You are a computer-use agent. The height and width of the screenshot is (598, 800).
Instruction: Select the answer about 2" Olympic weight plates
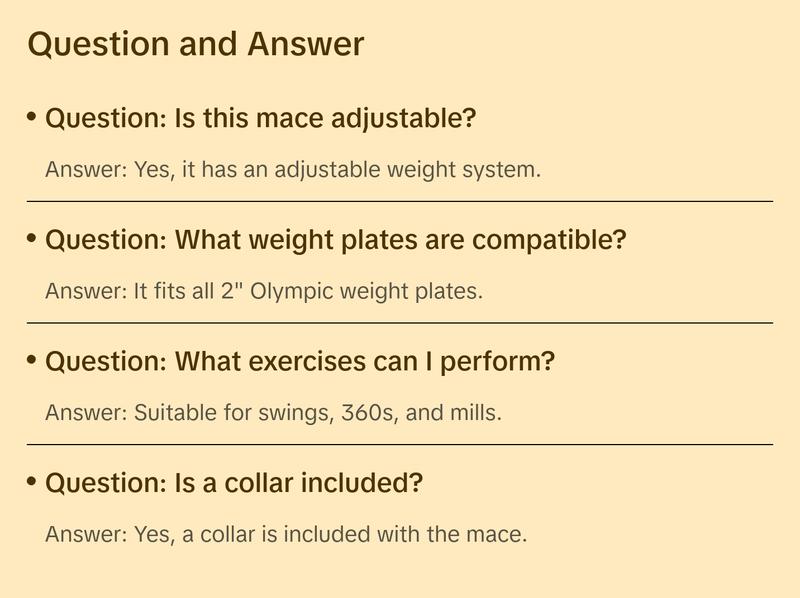pos(264,291)
